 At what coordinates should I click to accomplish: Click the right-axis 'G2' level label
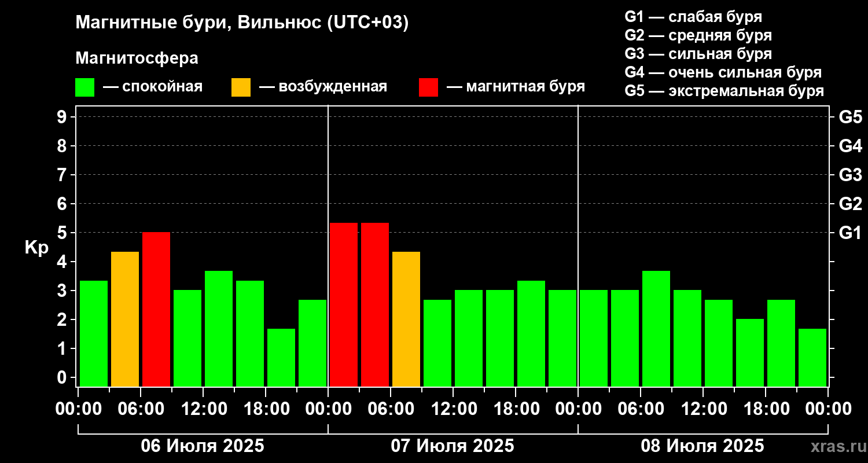851,204
